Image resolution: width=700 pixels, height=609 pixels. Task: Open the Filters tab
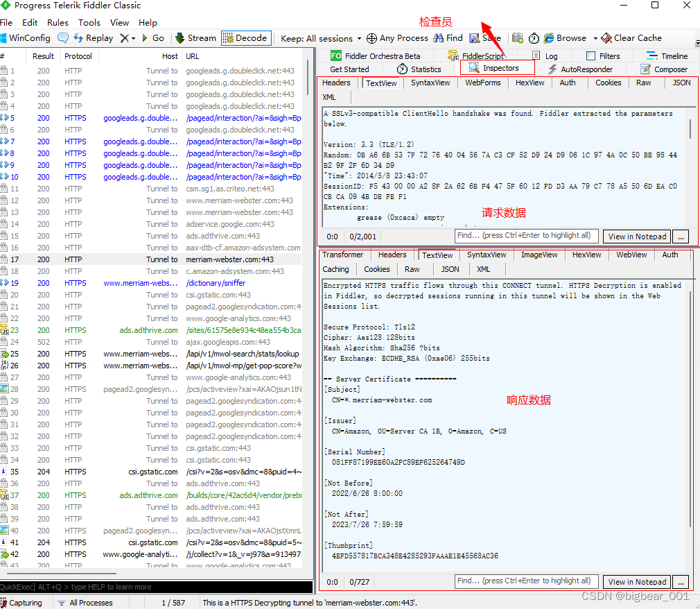[x=603, y=56]
